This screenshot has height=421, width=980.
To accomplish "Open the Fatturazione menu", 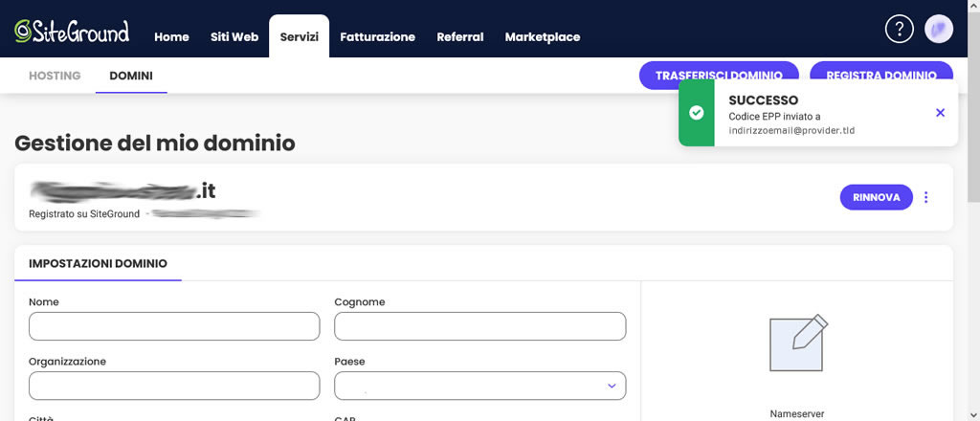I will (377, 37).
